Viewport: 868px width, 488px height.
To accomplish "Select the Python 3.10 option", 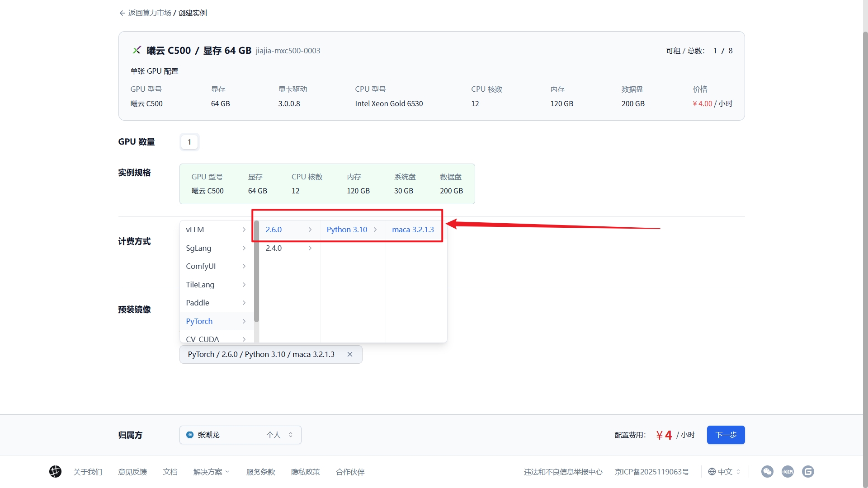I will tap(352, 230).
